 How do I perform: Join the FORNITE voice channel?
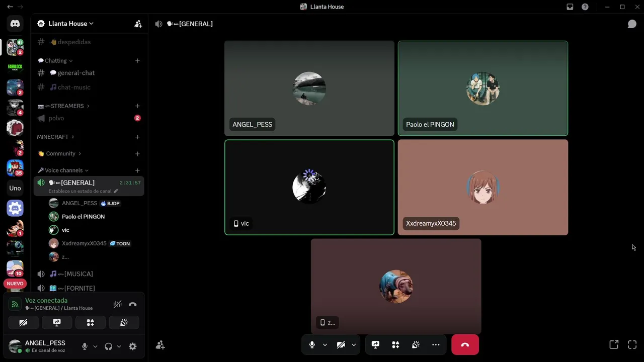click(89, 288)
